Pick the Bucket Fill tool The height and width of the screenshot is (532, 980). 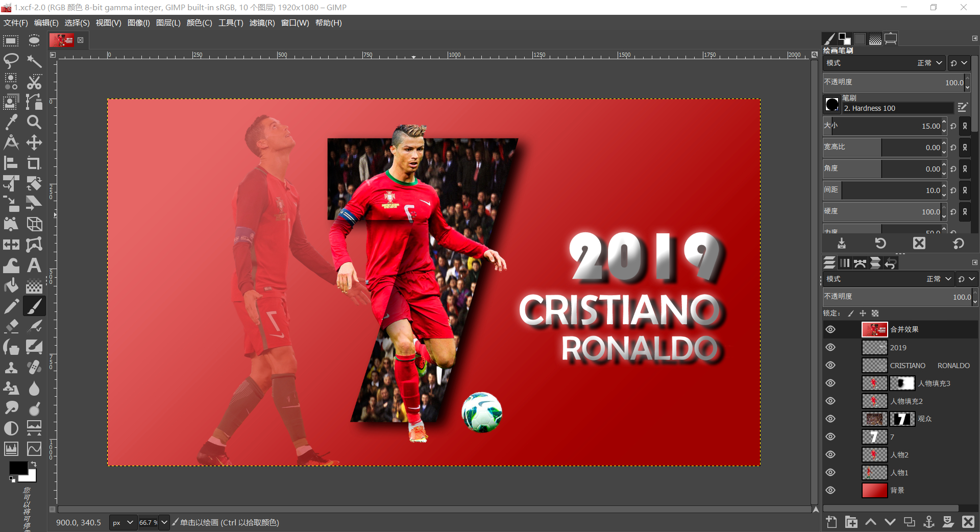click(x=11, y=285)
